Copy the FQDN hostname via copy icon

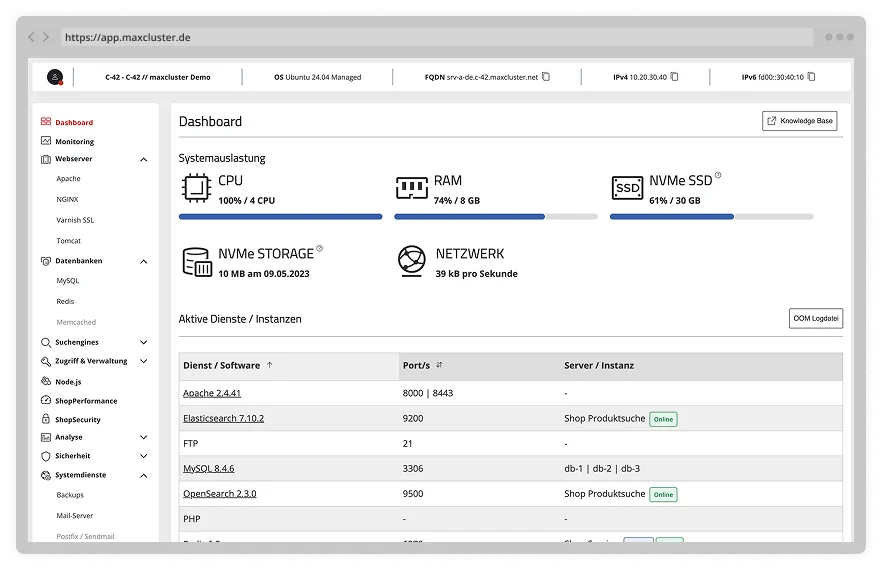[x=546, y=77]
